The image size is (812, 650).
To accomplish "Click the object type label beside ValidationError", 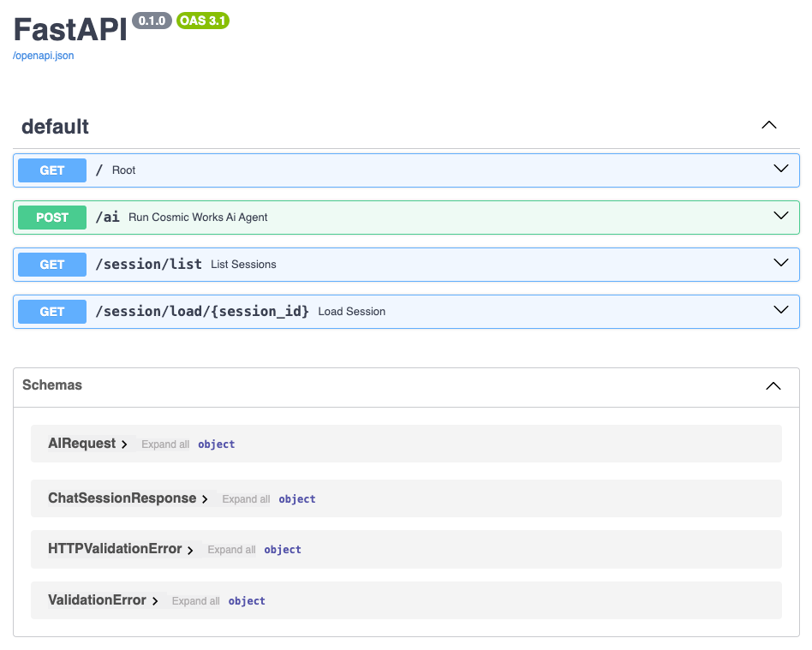I will tap(247, 601).
